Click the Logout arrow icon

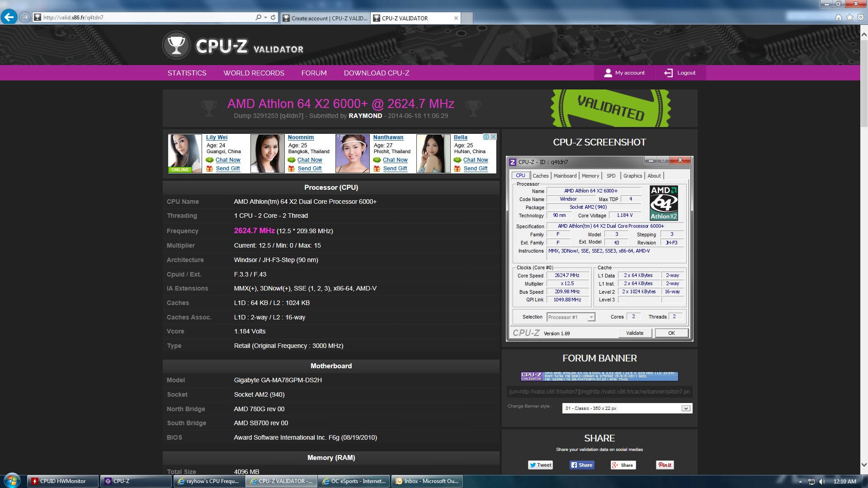668,73
